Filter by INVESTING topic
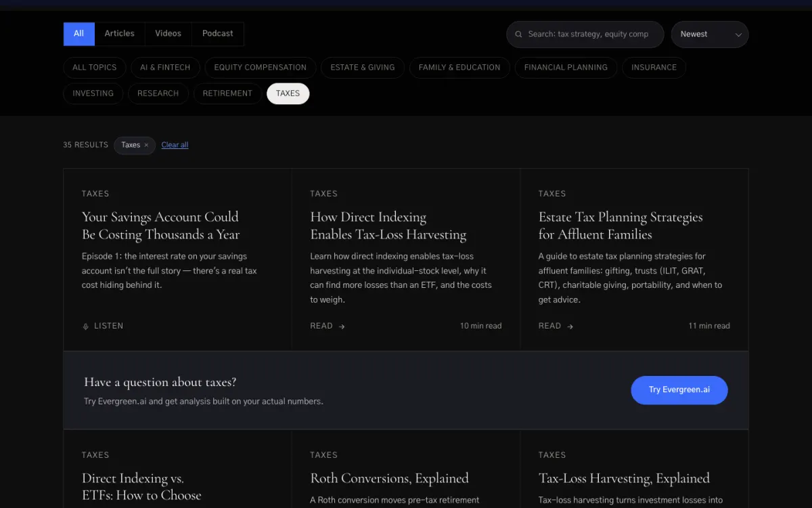This screenshot has height=508, width=812. coord(93,93)
